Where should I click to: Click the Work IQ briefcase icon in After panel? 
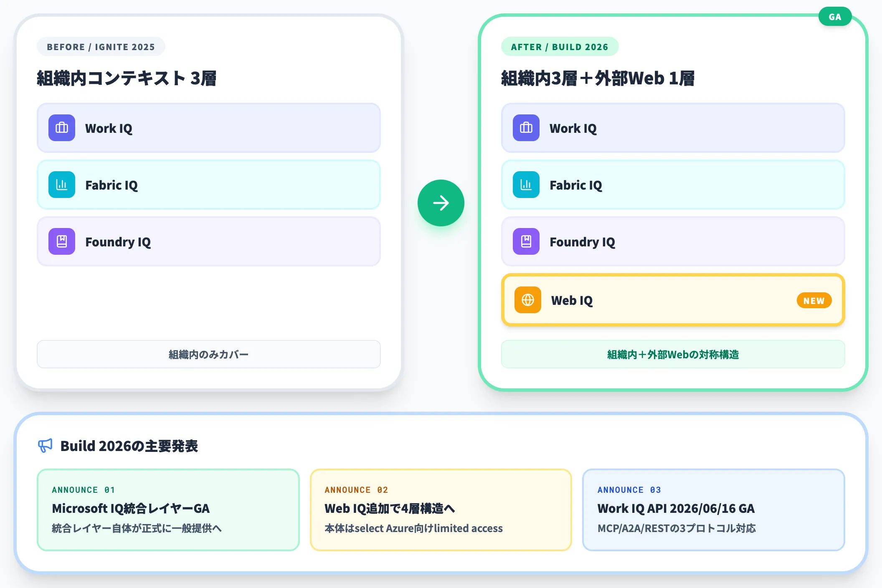click(526, 128)
